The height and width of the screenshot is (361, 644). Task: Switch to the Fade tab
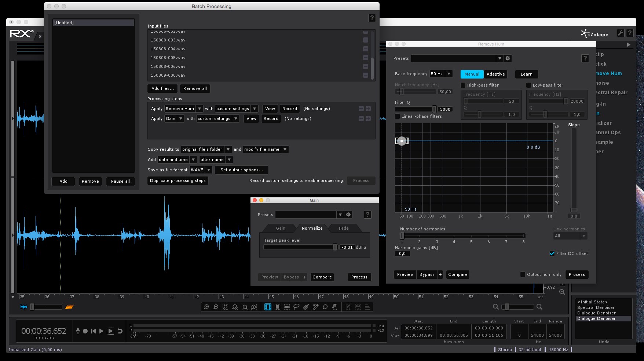pos(344,228)
